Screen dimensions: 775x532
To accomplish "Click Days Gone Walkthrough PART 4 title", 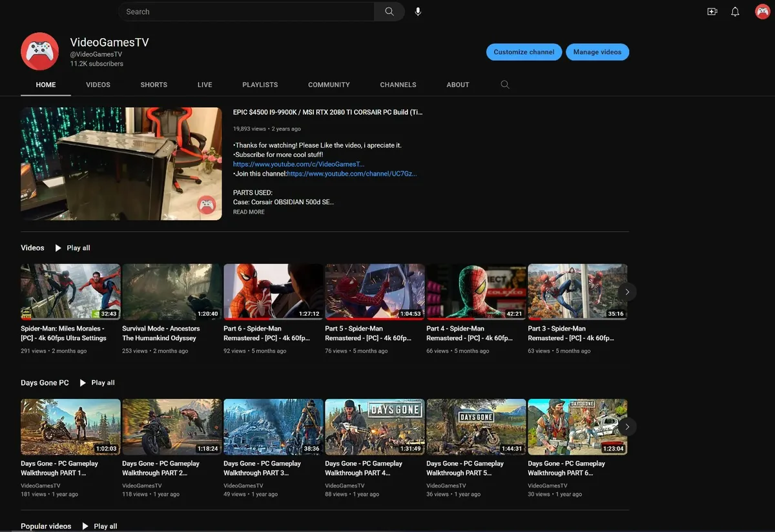I will (x=364, y=468).
